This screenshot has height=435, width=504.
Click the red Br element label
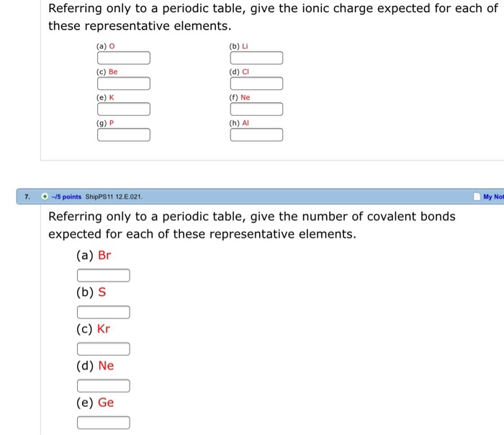coord(104,256)
